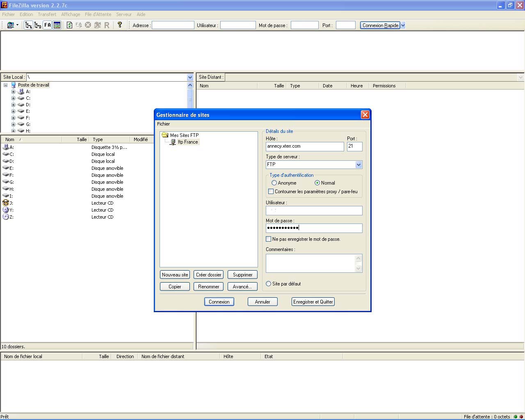
Task: Enable Contourner les paramètres proxy / pare-feu
Action: [271, 192]
